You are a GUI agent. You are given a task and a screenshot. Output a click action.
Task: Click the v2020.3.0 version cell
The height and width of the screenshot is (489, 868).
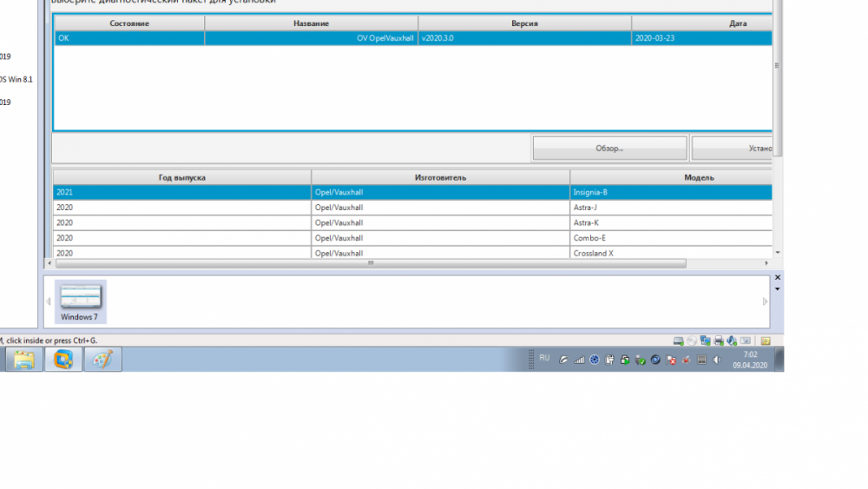click(x=524, y=38)
